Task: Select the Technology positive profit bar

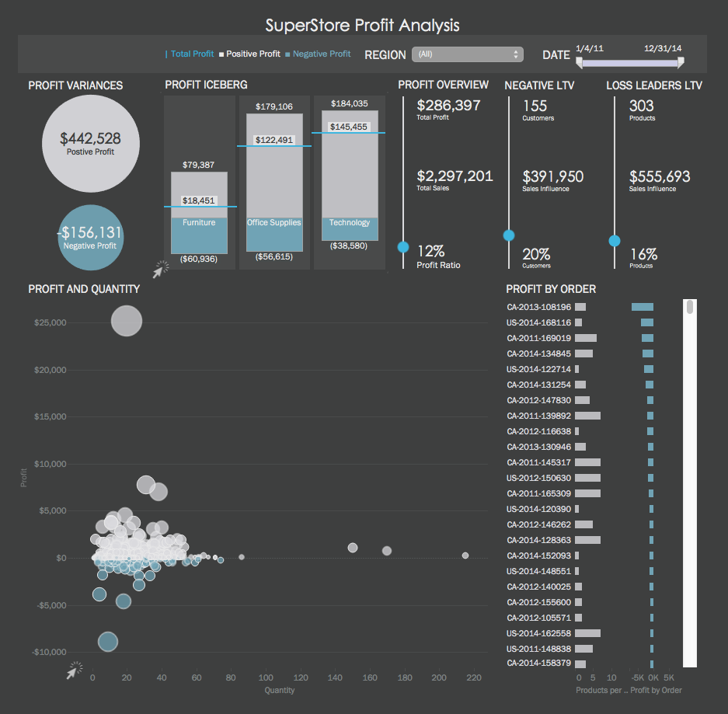Action: pyautogui.click(x=350, y=164)
